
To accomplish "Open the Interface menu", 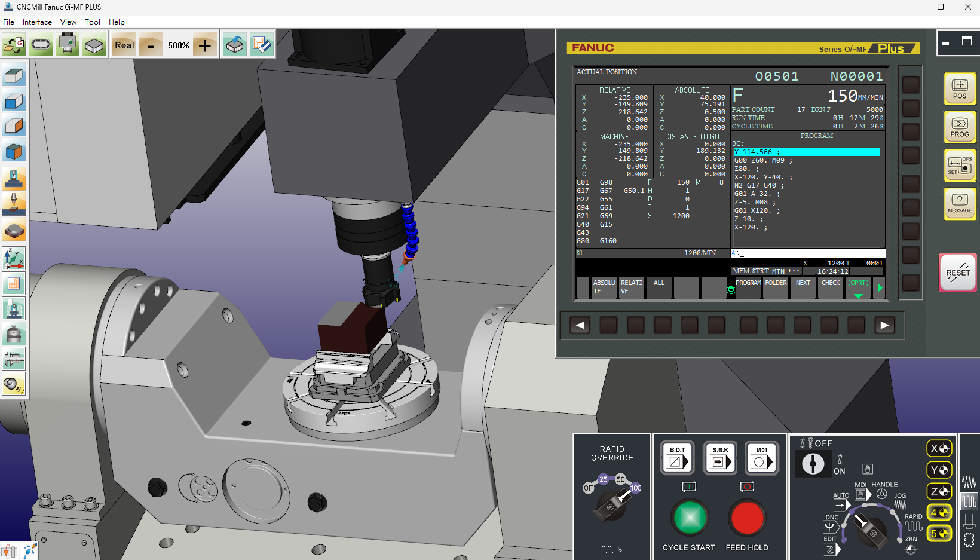I will (x=37, y=22).
